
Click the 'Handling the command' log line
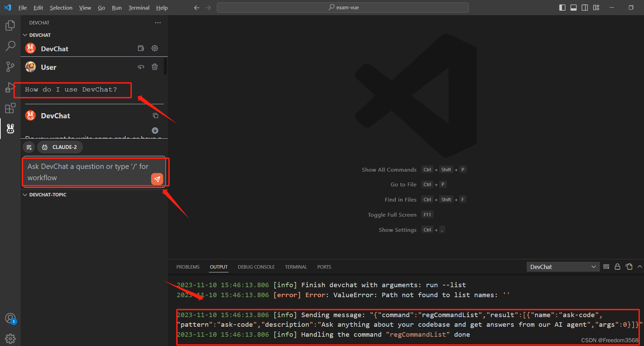point(324,335)
